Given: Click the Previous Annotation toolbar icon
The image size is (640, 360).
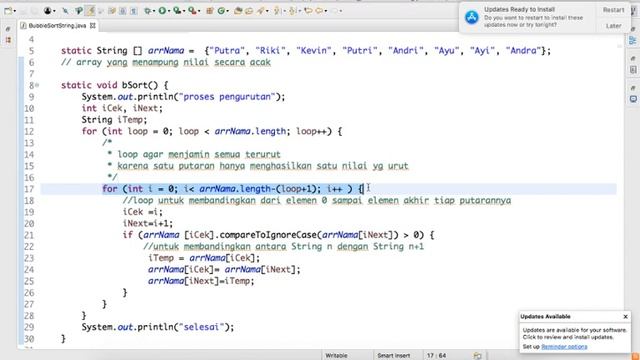Looking at the screenshot, I should [292, 11].
